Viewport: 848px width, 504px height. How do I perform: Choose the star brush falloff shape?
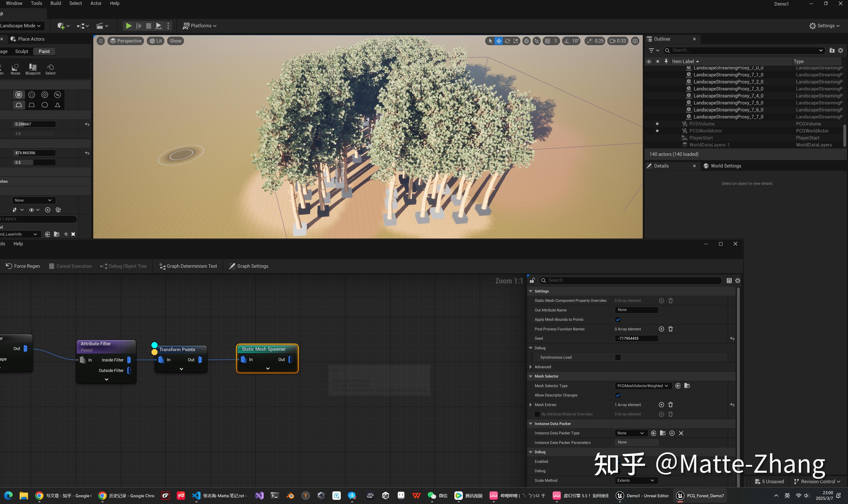(32, 94)
